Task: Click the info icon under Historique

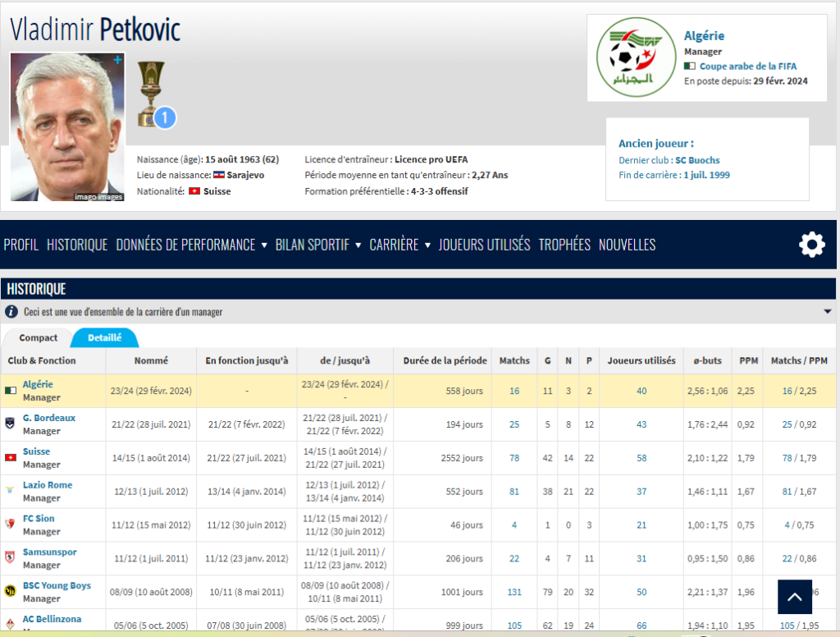Action: 11,312
